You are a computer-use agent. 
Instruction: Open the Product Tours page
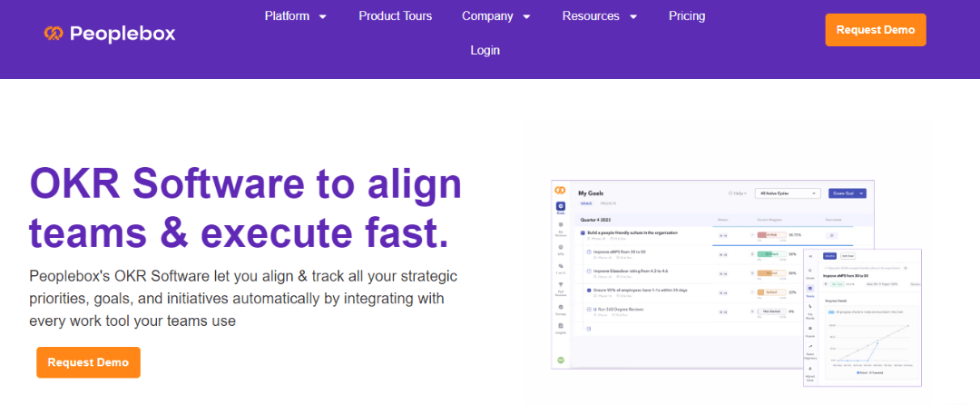pos(395,16)
